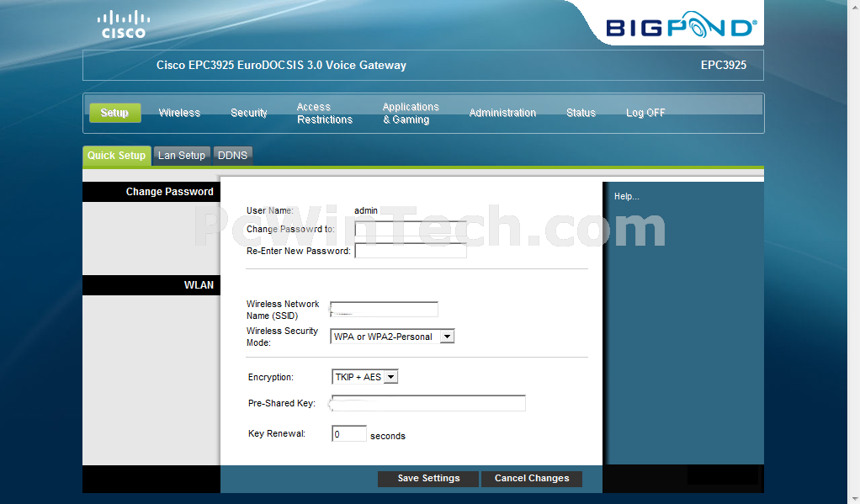Viewport: 860px width, 504px height.
Task: Click the 'Wireless Network Name (SSID)' label
Action: coord(283,310)
